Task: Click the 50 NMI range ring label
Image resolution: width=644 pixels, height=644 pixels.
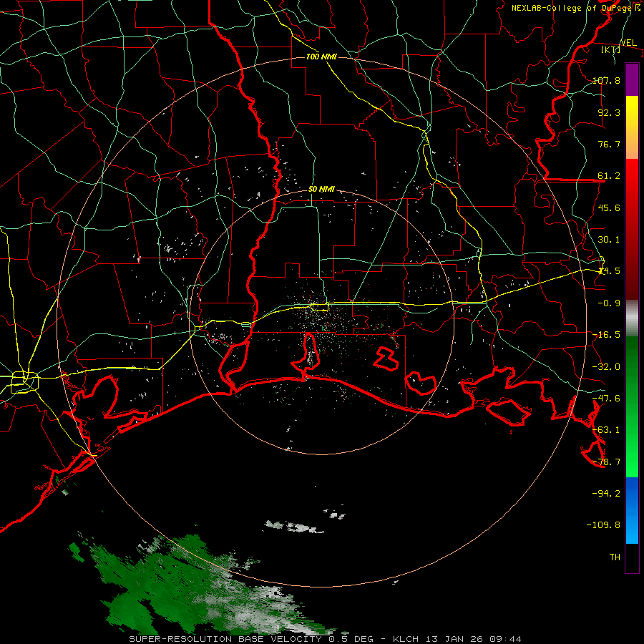Action: click(321, 190)
